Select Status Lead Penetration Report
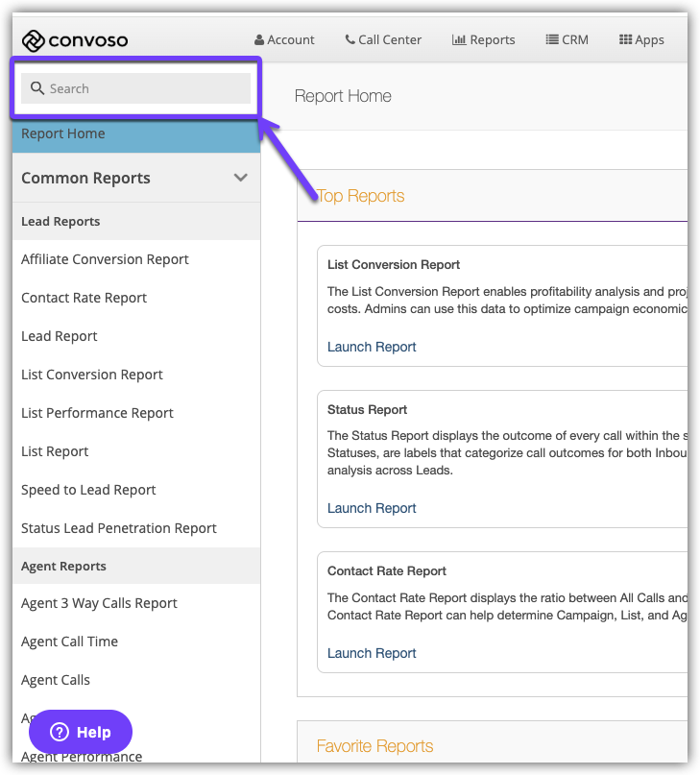 [119, 528]
